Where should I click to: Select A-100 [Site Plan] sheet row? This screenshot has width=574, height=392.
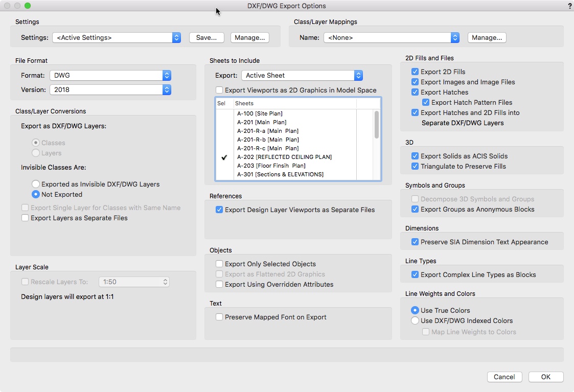pyautogui.click(x=260, y=113)
